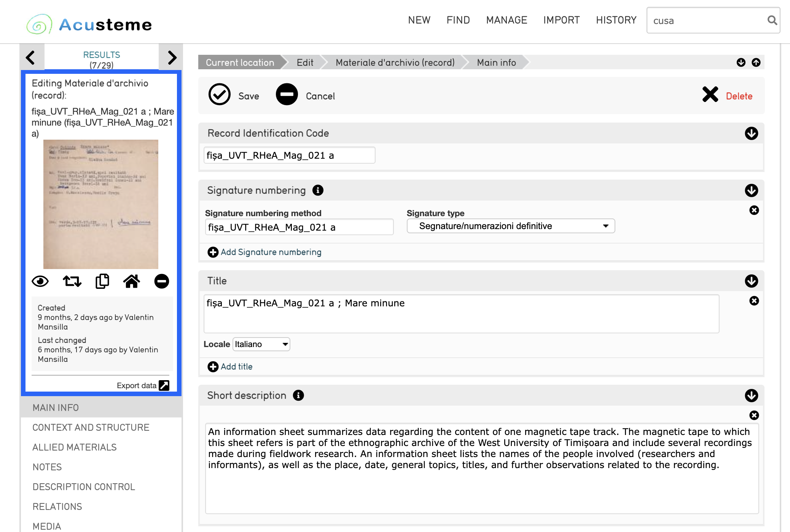Open the MANAGE menu
Image resolution: width=790 pixels, height=532 pixels.
(506, 20)
